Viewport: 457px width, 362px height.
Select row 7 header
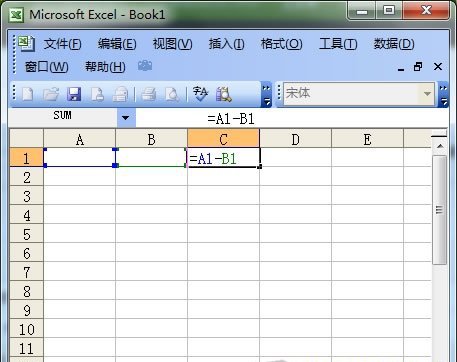click(26, 271)
